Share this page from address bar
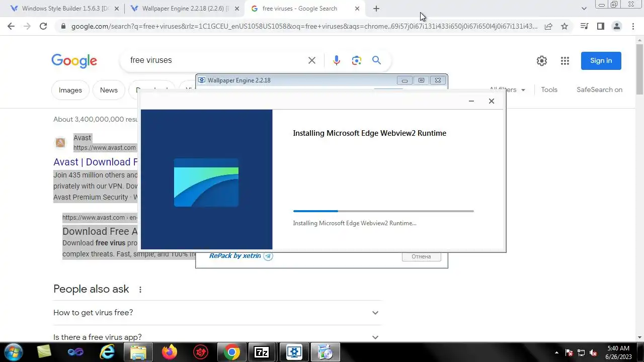Viewport: 644px width, 362px height. coord(548,26)
